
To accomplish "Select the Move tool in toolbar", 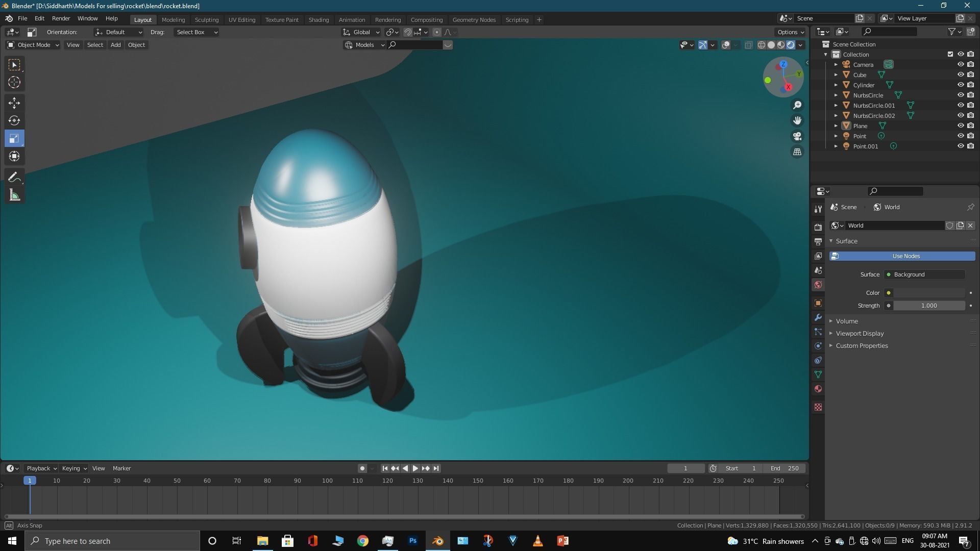I will click(14, 103).
